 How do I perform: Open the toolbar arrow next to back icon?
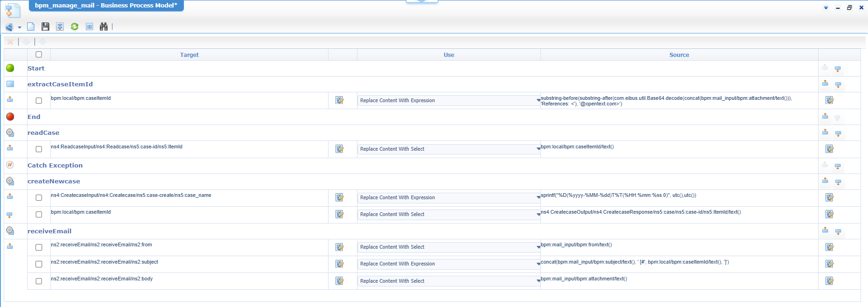coord(20,27)
